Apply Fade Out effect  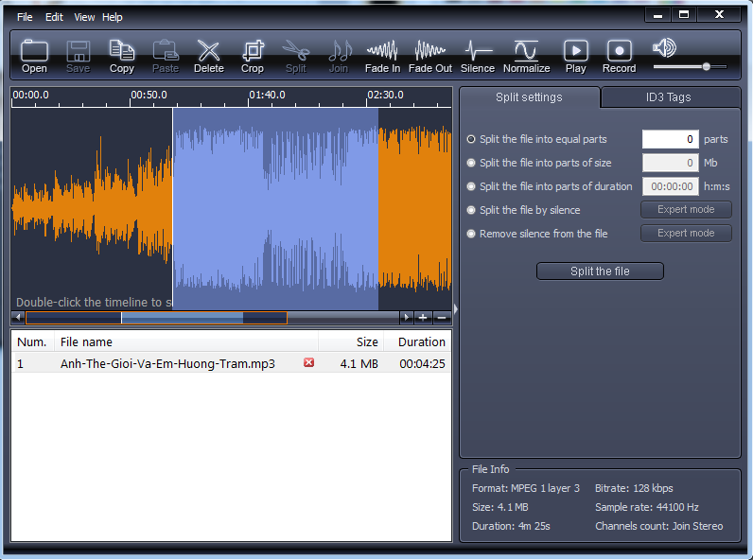coord(430,56)
